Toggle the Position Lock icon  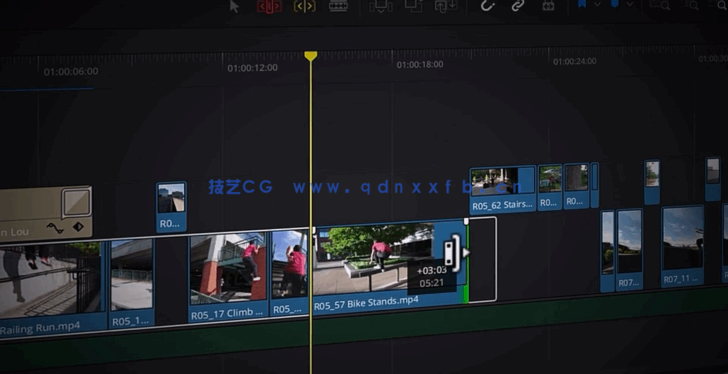coord(548,5)
